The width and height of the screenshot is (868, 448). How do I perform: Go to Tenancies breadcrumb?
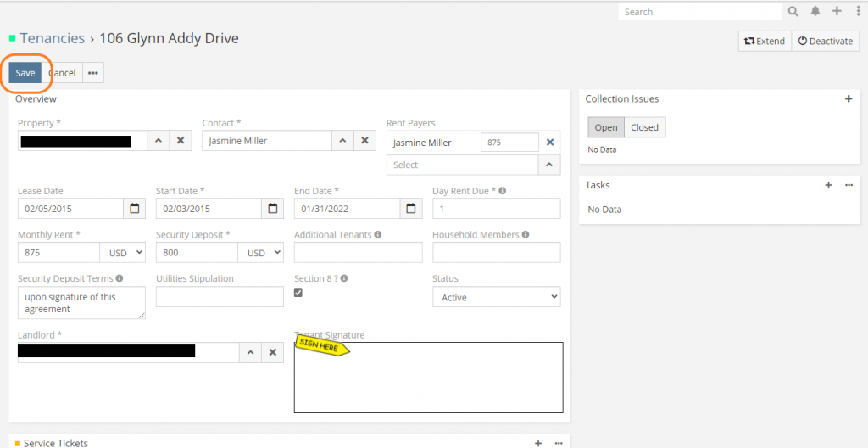click(53, 38)
